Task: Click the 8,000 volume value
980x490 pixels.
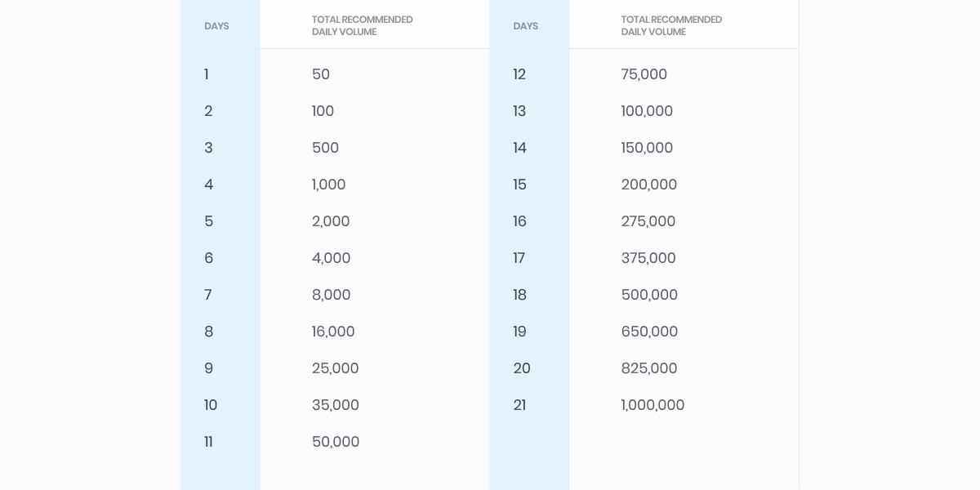Action: [331, 295]
